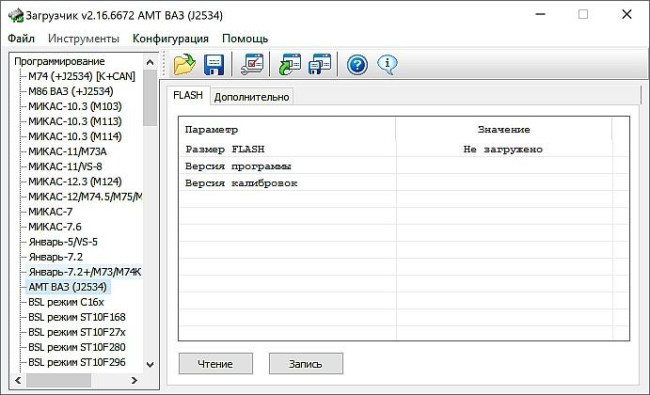
Task: Select BSL режим ST10F296 in the tree
Action: 77,362
